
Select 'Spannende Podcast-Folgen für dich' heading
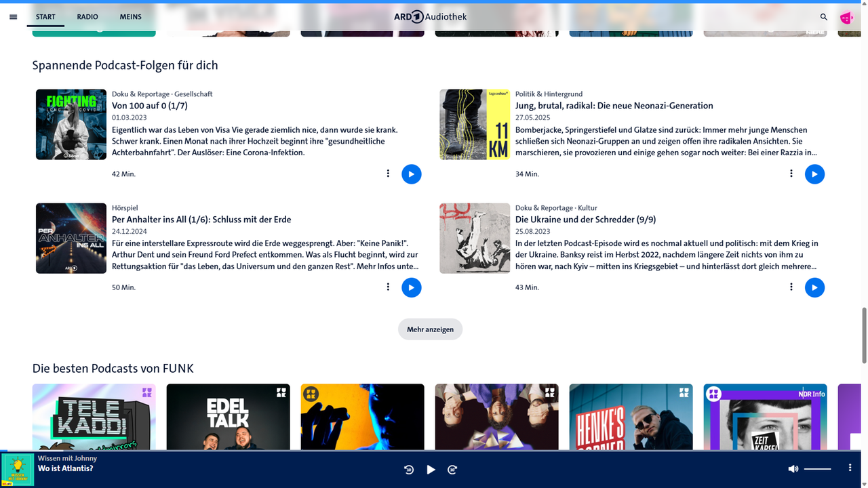(x=125, y=66)
